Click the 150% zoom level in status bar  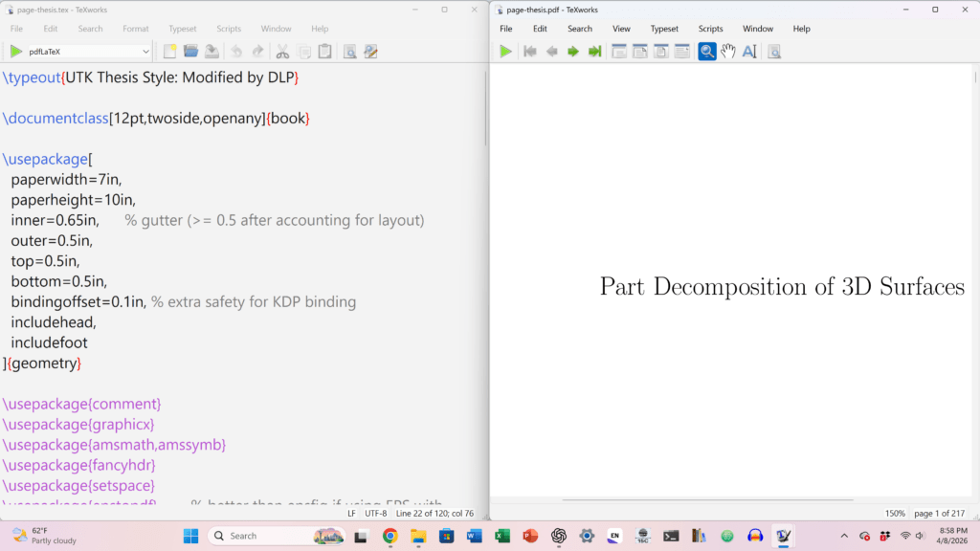[x=895, y=514]
